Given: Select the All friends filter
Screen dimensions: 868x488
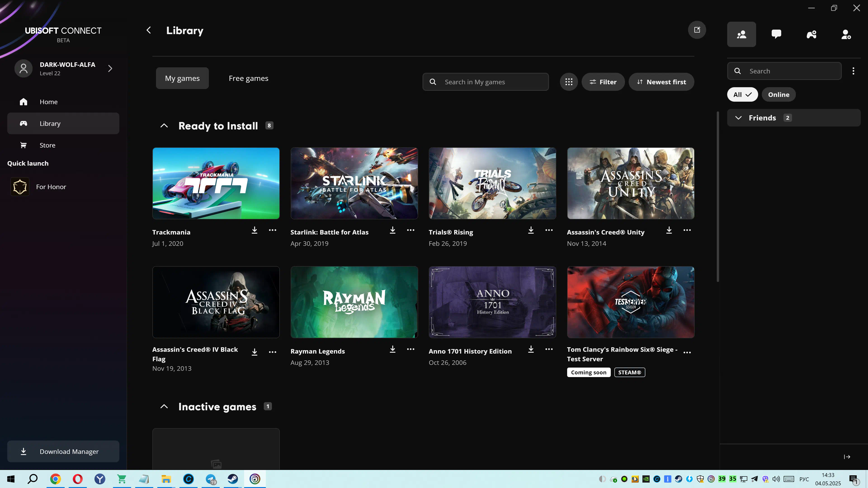Looking at the screenshot, I should click(742, 95).
